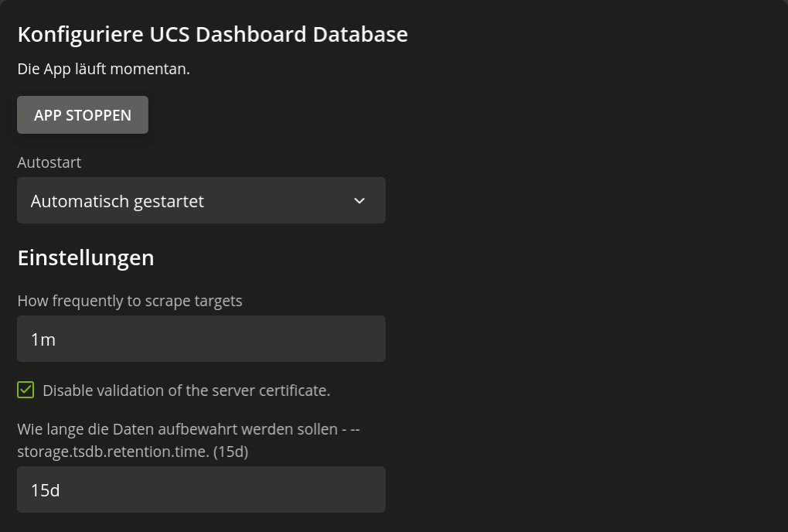Click the chevron arrow in Autostart field
The image size is (788, 532).
tap(360, 201)
